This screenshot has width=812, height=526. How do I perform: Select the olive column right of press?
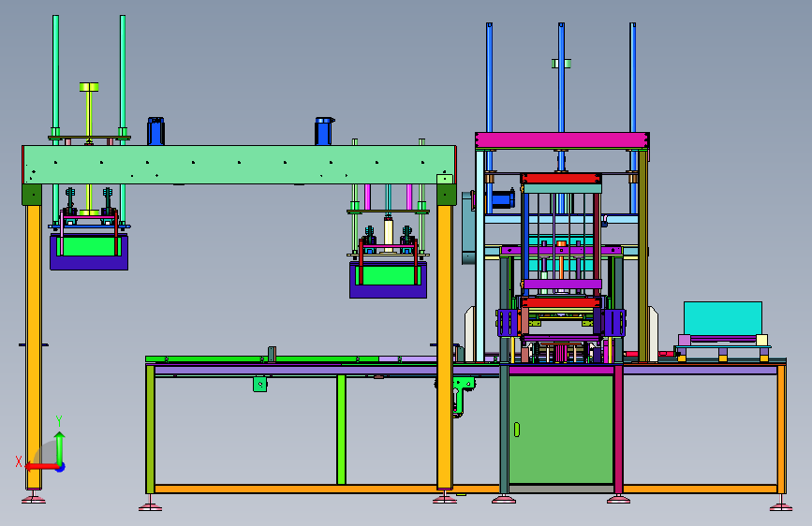click(x=642, y=256)
